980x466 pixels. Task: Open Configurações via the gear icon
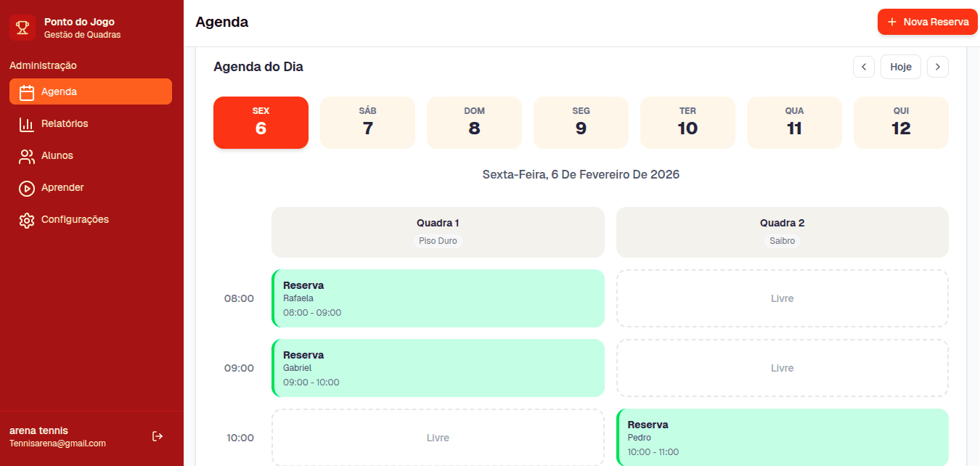tap(27, 219)
